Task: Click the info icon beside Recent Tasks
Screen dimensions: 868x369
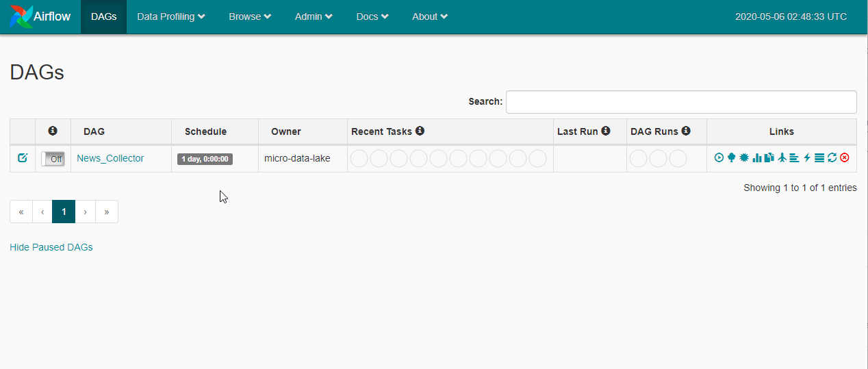Action: pyautogui.click(x=420, y=131)
